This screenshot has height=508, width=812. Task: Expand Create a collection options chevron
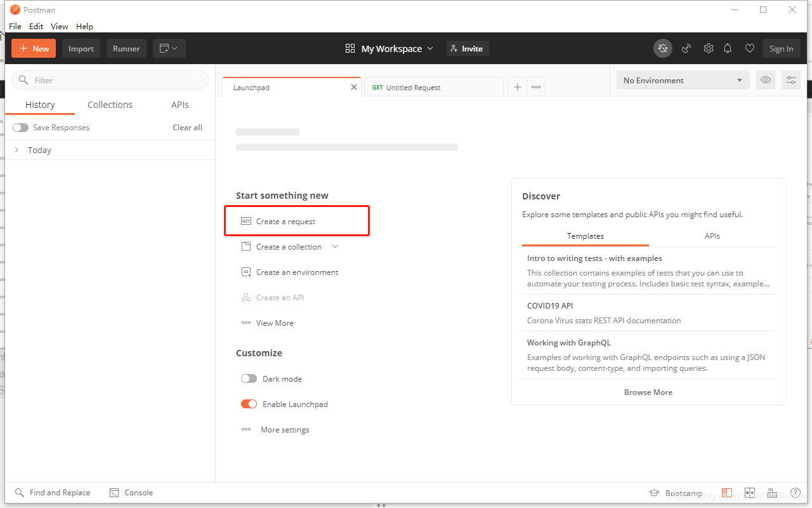point(335,246)
